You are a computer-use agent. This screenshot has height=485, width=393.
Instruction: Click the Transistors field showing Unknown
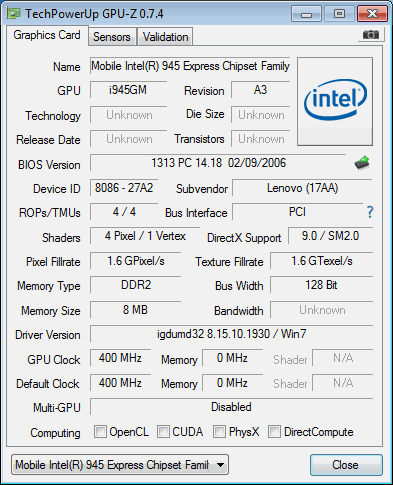(261, 139)
